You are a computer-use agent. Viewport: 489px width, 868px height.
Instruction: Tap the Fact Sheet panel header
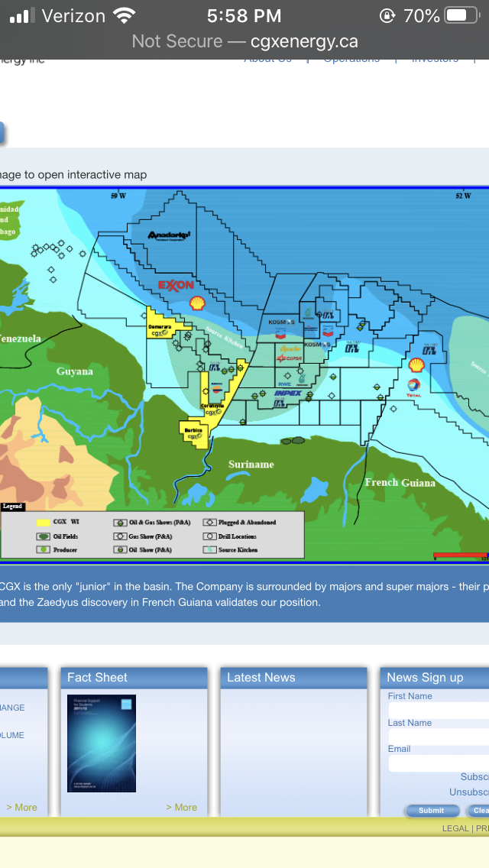(134, 678)
